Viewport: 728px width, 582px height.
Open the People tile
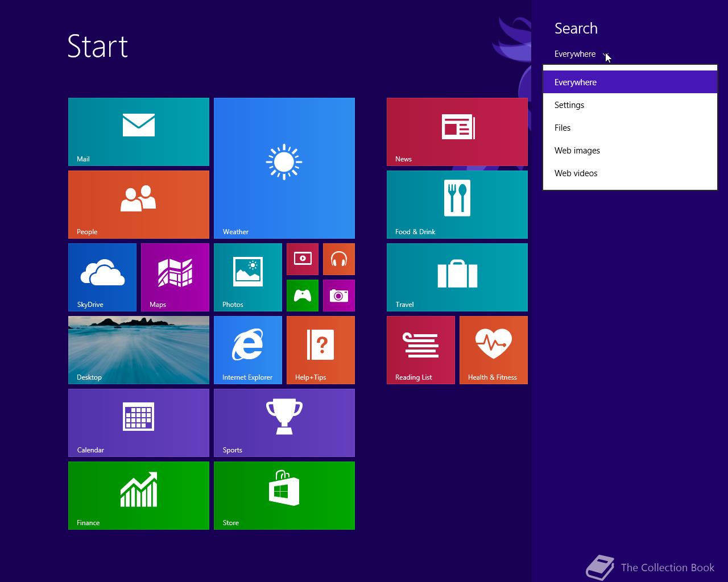(x=139, y=205)
